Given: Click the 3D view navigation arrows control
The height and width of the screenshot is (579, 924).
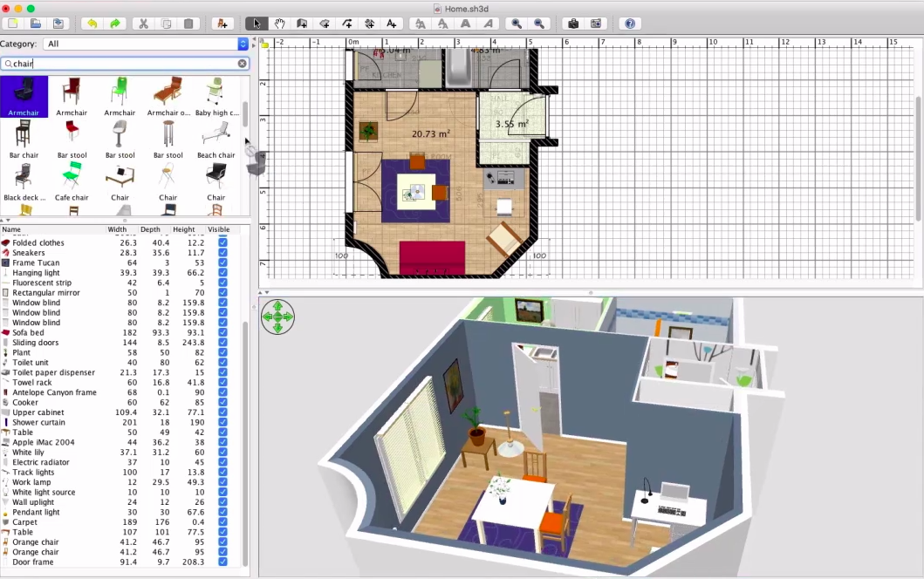Looking at the screenshot, I should pyautogui.click(x=277, y=317).
